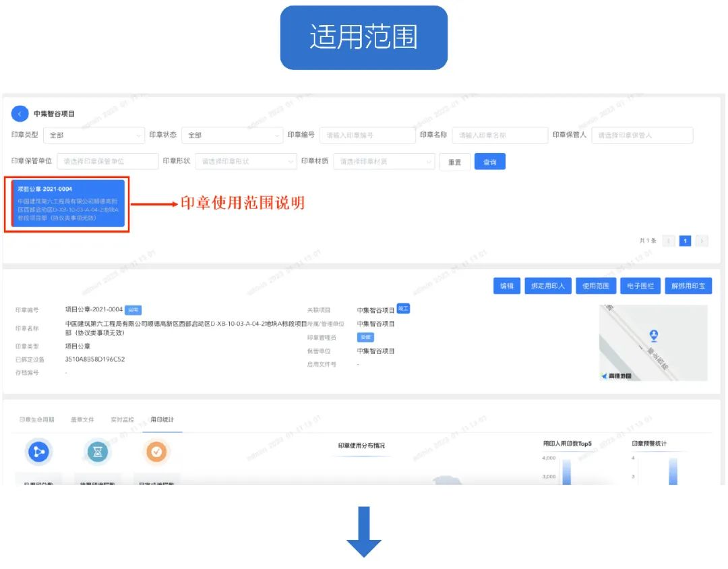The height and width of the screenshot is (569, 728).
Task: Click the blue share-node statistics icon
Action: click(38, 452)
